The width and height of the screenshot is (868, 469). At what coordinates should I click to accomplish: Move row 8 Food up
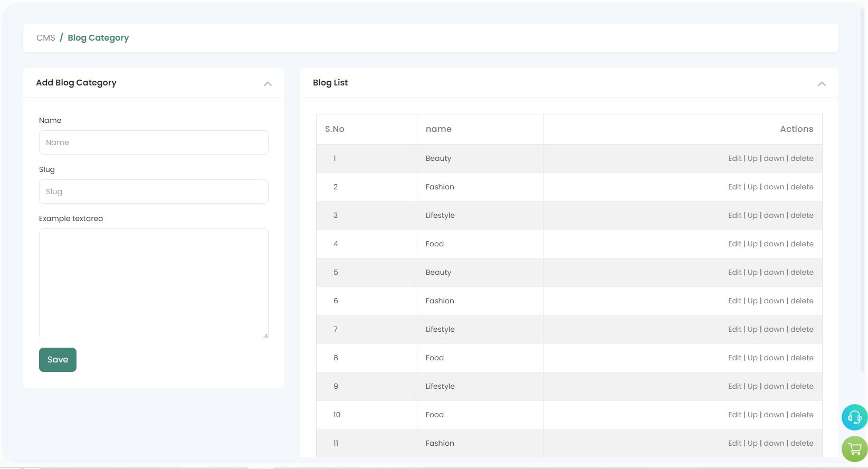[752, 358]
